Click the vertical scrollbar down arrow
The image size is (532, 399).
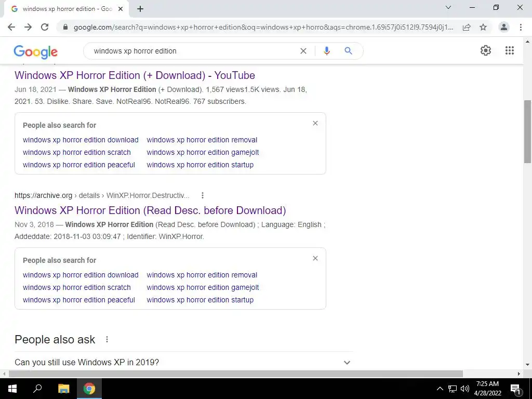(527, 365)
